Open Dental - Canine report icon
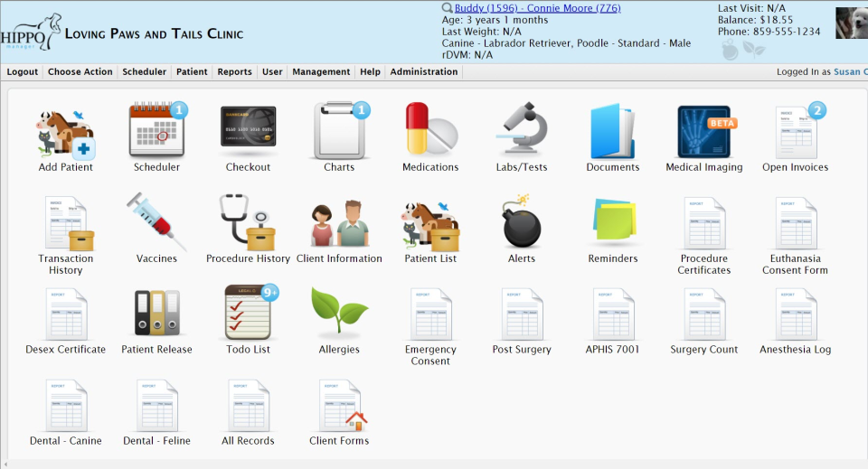The width and height of the screenshot is (868, 469). (65, 406)
